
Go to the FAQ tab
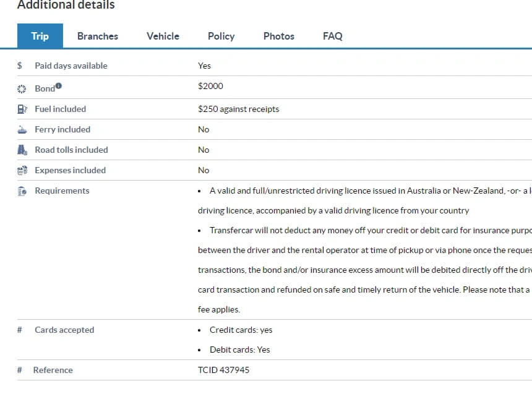(333, 36)
